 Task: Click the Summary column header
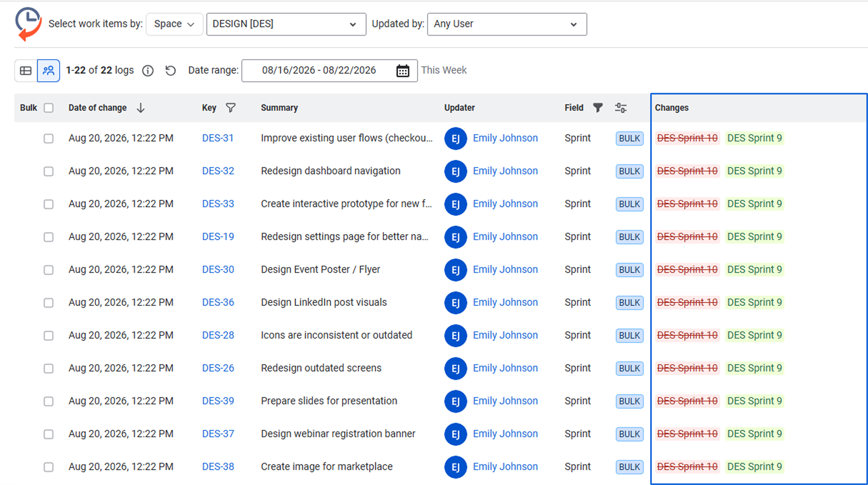[x=279, y=108]
